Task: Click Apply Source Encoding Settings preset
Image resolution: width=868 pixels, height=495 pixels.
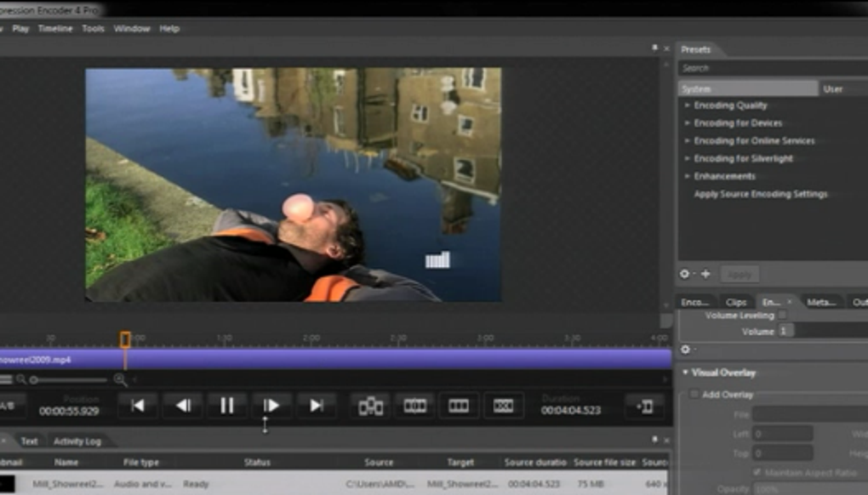Action: 760,194
